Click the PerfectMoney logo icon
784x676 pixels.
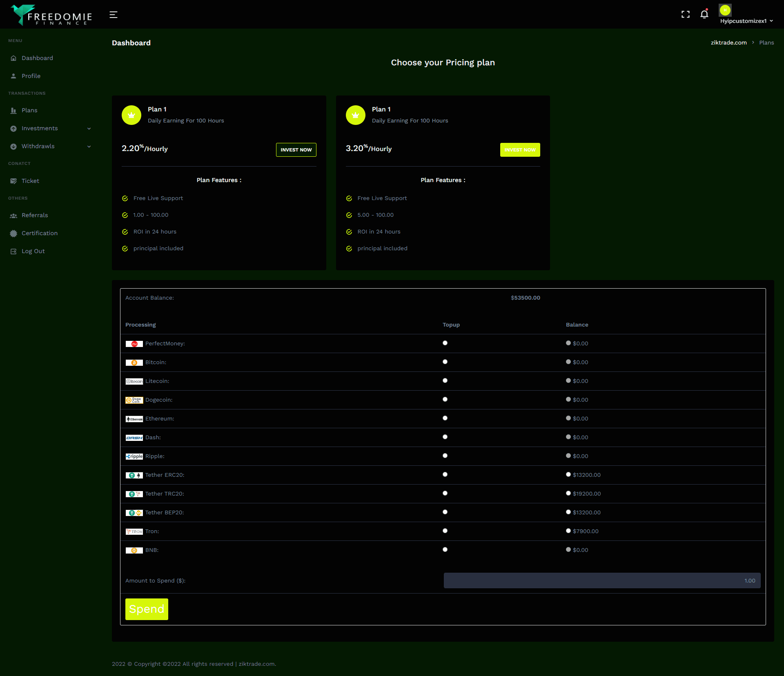pyautogui.click(x=134, y=344)
